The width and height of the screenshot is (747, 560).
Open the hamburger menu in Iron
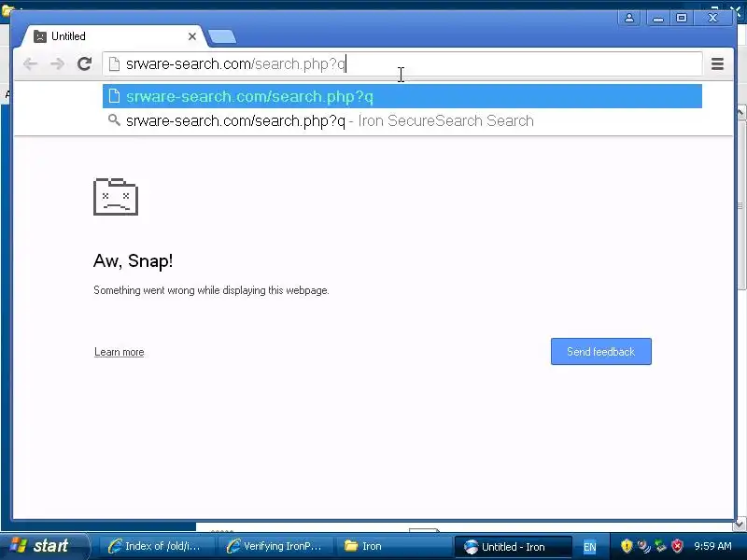[717, 63]
